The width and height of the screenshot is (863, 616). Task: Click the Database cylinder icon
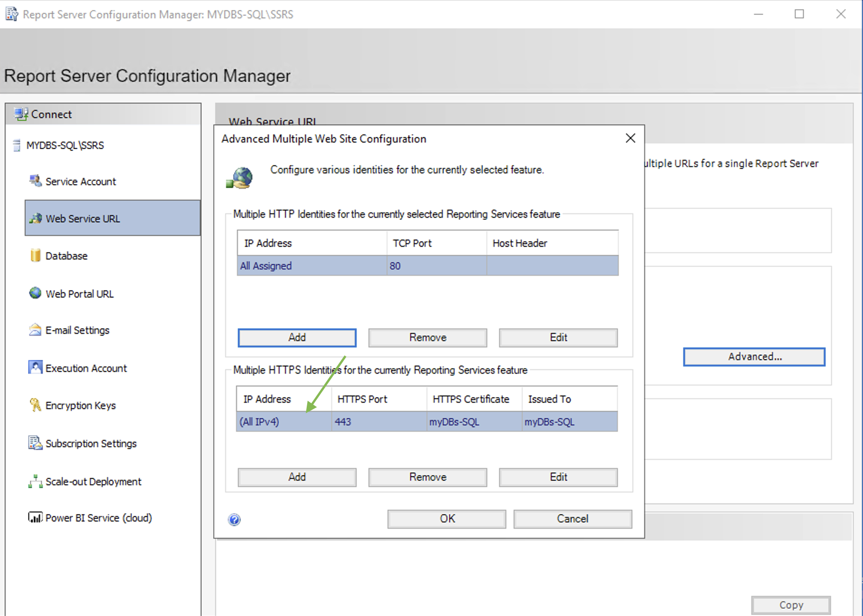[x=35, y=255]
